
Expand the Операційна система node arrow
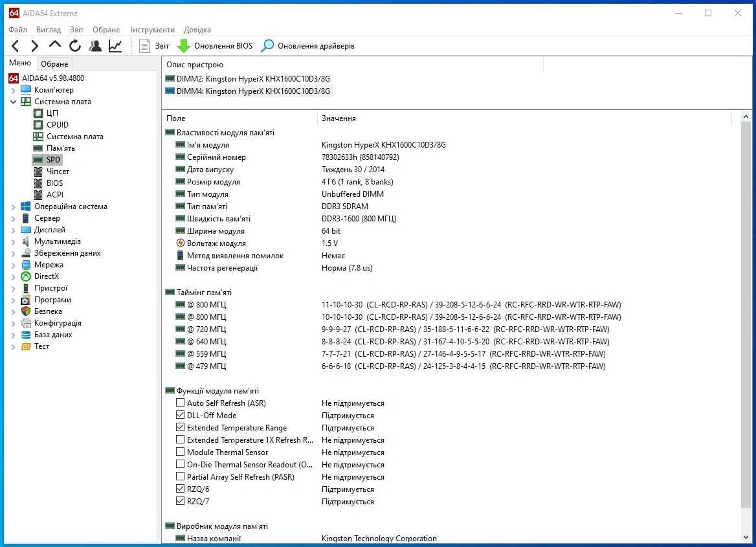pos(13,207)
